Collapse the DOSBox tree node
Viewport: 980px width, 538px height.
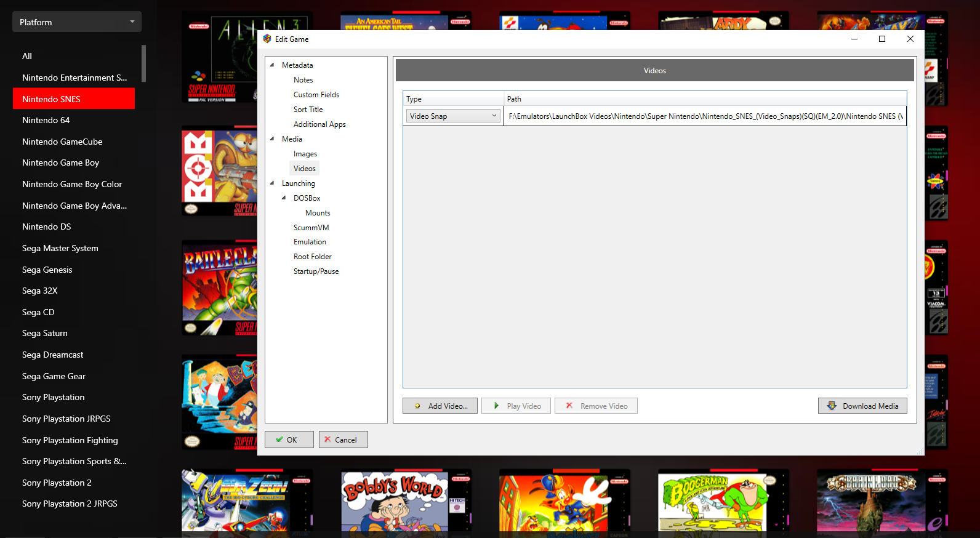tap(284, 198)
